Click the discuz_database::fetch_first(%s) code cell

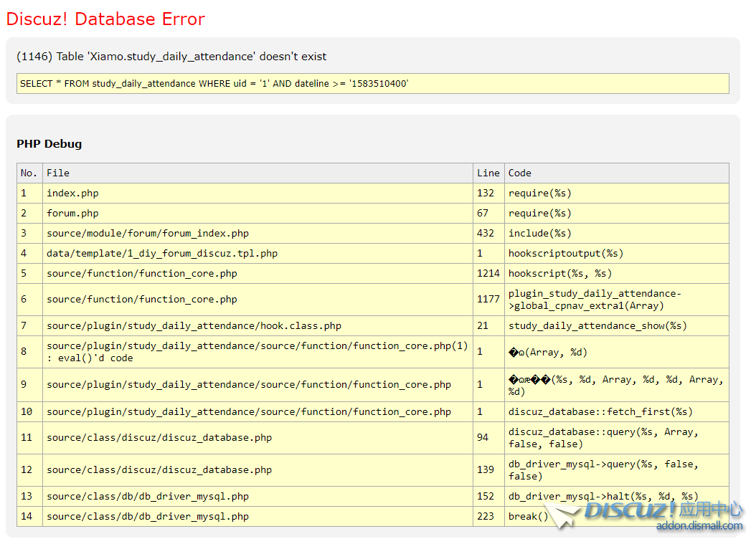tap(600, 412)
